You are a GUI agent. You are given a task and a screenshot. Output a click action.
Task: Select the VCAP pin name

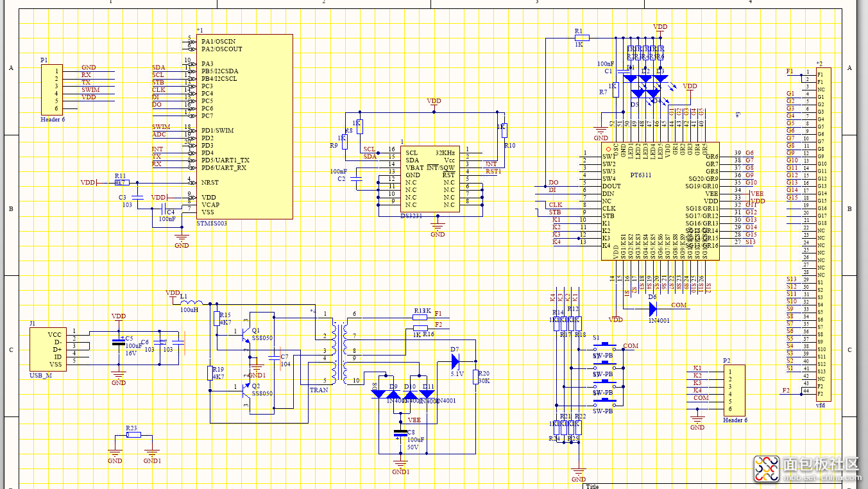tap(210, 205)
